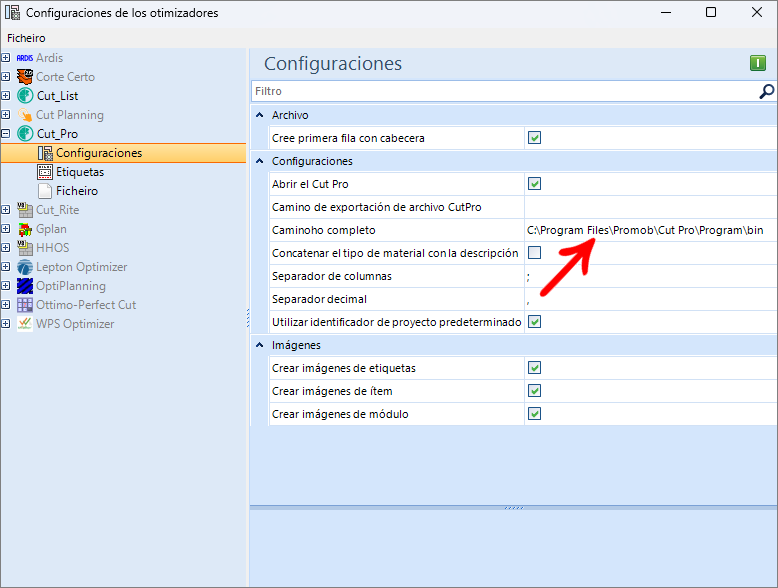Click the vertical splitter grip beside tree

coord(248,318)
